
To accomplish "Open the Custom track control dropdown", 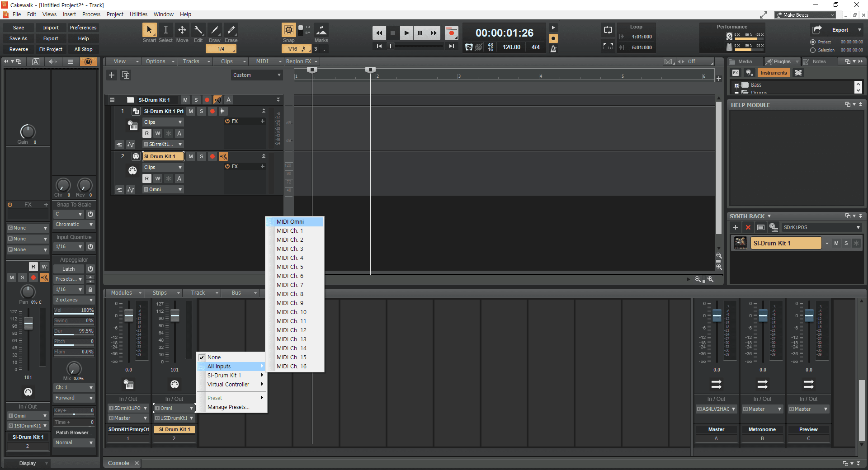I will pyautogui.click(x=256, y=75).
